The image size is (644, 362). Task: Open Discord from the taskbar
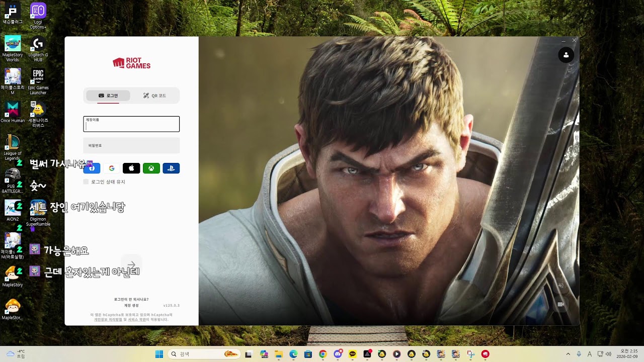[x=338, y=354]
